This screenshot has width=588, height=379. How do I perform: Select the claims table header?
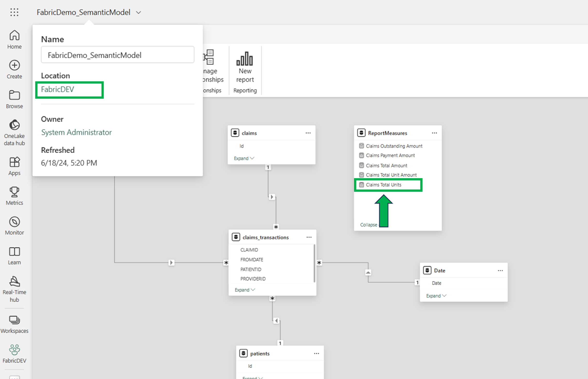point(271,133)
